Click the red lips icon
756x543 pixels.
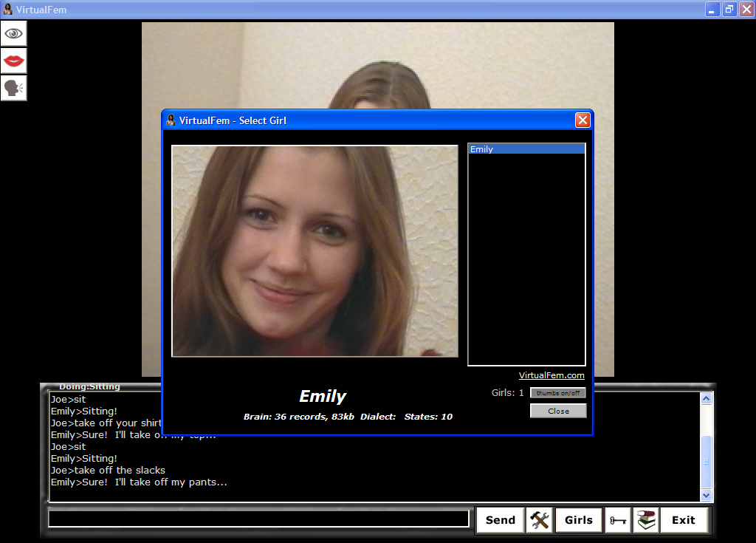(x=13, y=61)
